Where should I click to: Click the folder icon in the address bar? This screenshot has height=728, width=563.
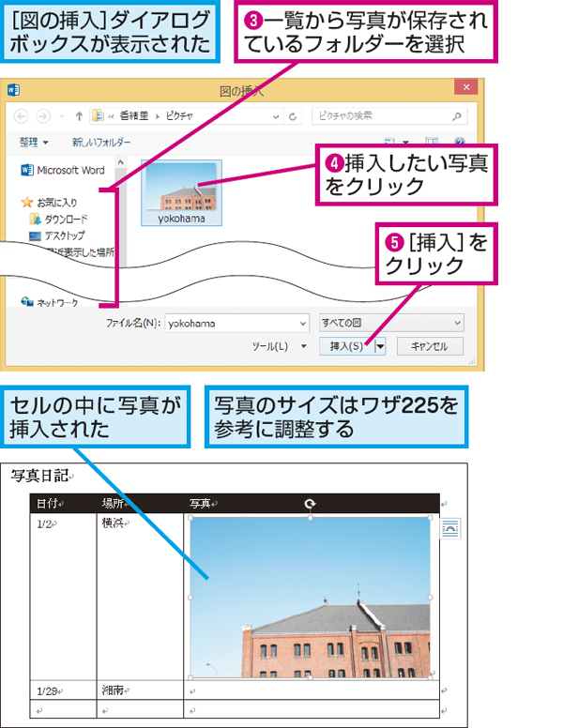click(98, 115)
